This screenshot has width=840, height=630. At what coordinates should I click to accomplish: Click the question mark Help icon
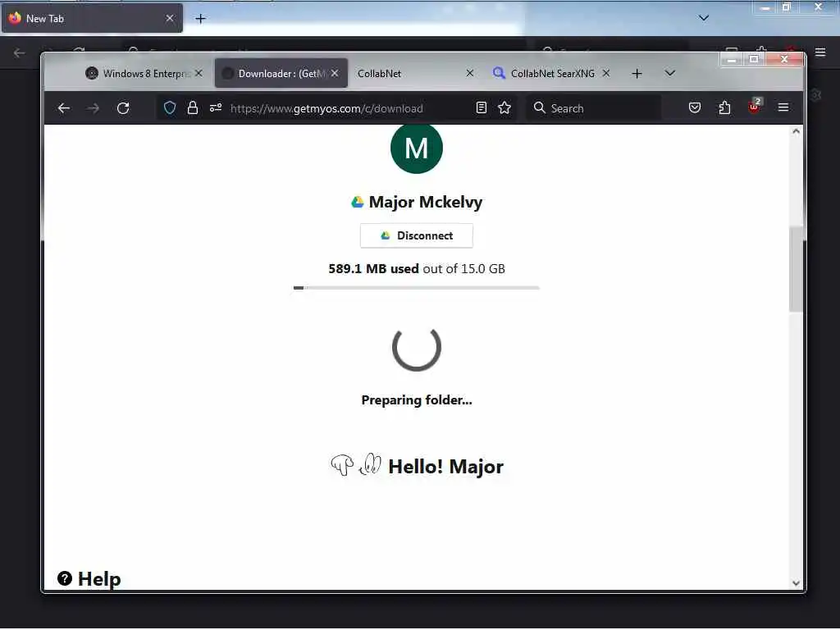point(65,578)
